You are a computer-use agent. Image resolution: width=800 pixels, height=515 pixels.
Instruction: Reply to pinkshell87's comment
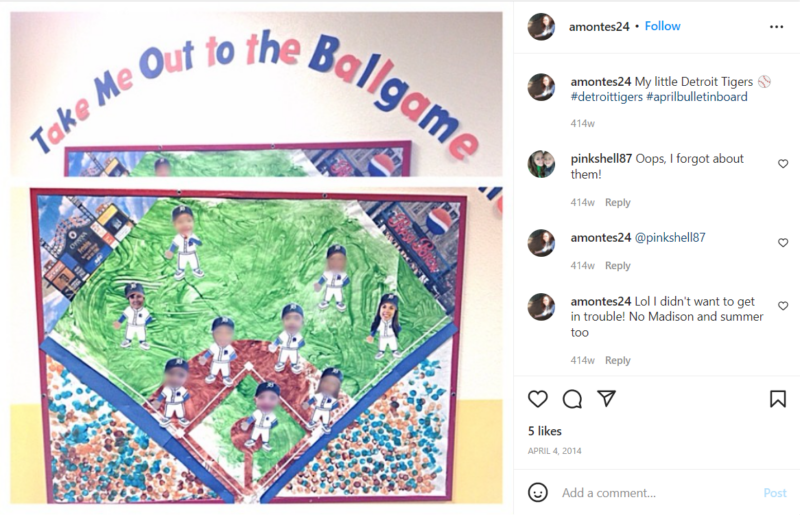[x=617, y=202]
